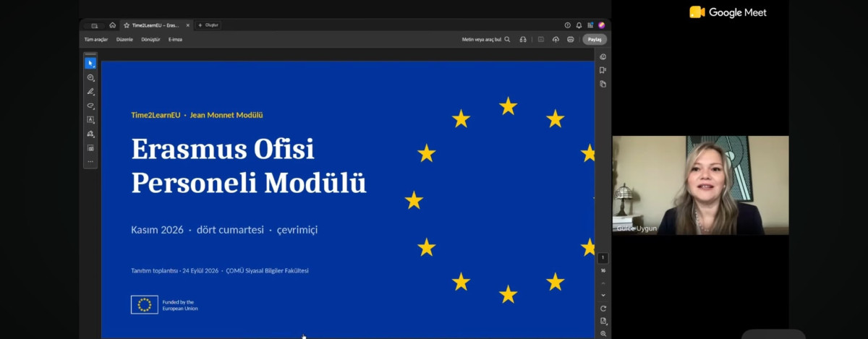Open the notifications bell
The height and width of the screenshot is (339, 868).
(x=579, y=25)
